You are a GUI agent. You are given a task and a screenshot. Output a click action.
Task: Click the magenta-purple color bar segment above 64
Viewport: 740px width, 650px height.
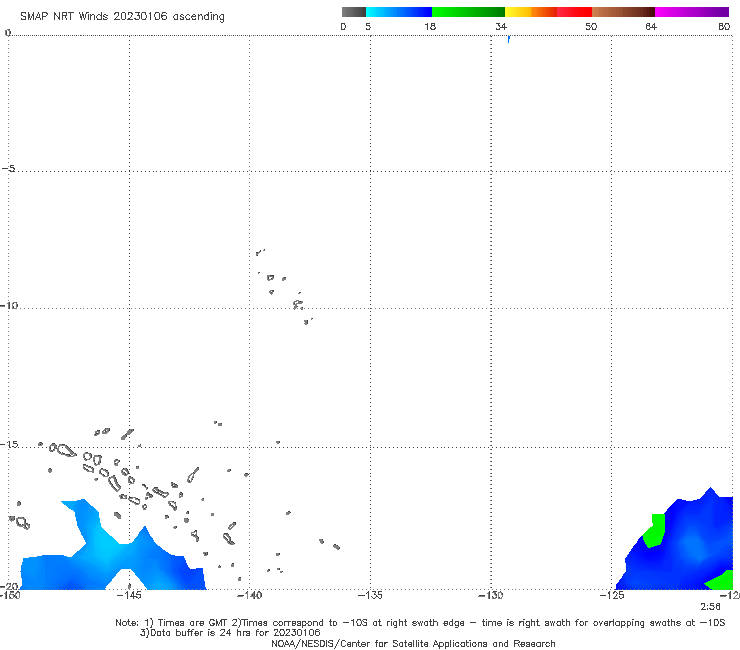692,12
